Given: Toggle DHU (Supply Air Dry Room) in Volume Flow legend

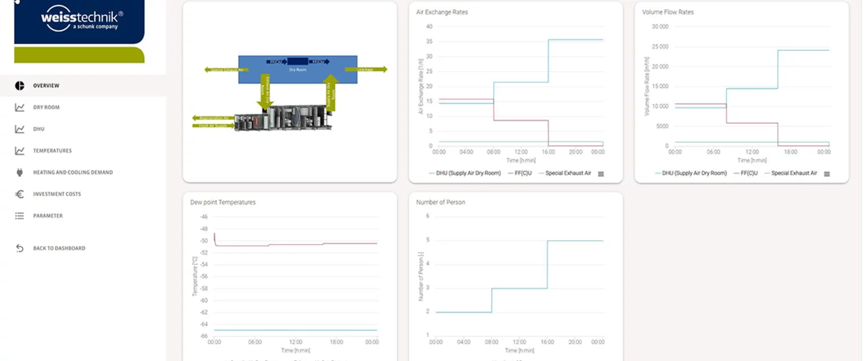Looking at the screenshot, I should 691,173.
